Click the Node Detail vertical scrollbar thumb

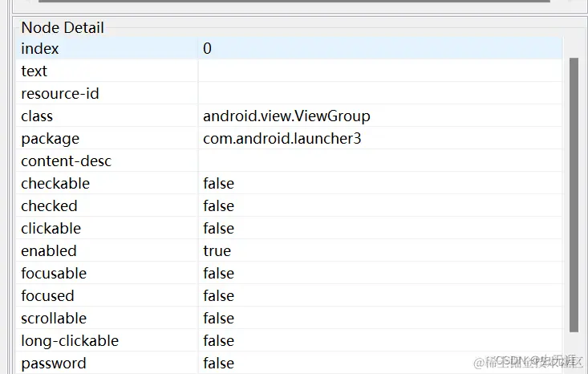(x=574, y=195)
